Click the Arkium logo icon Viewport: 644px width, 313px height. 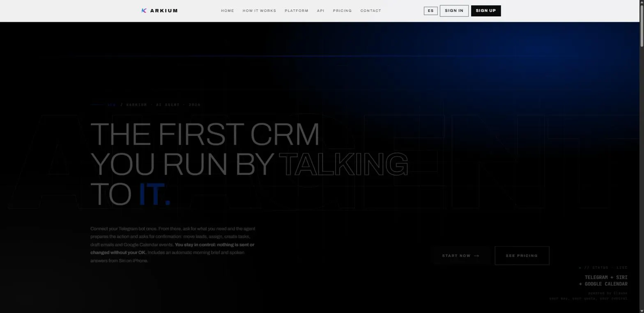(x=144, y=11)
